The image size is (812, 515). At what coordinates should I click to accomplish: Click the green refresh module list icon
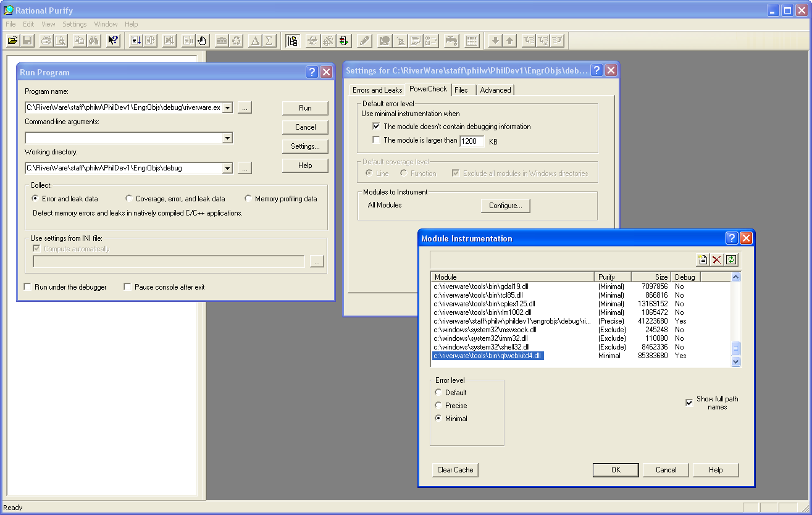click(x=731, y=260)
